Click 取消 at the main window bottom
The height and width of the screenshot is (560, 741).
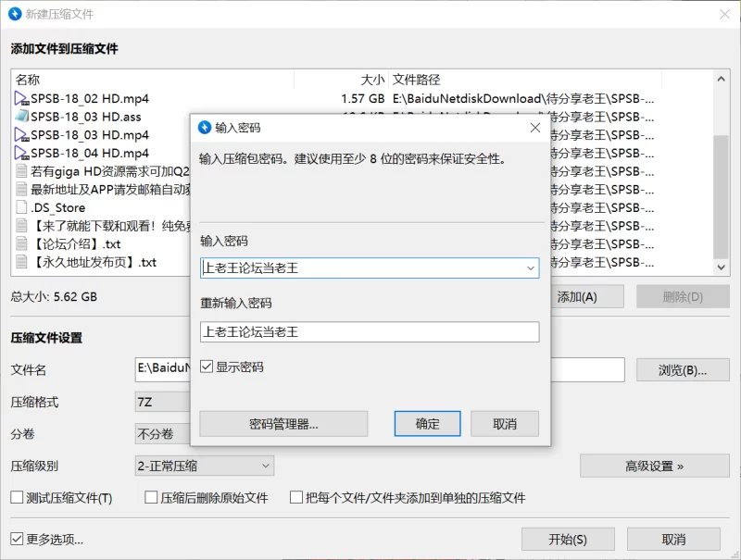coord(674,539)
